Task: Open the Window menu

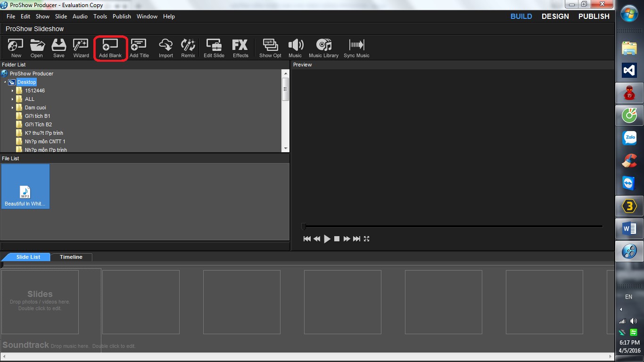Action: coord(147,16)
